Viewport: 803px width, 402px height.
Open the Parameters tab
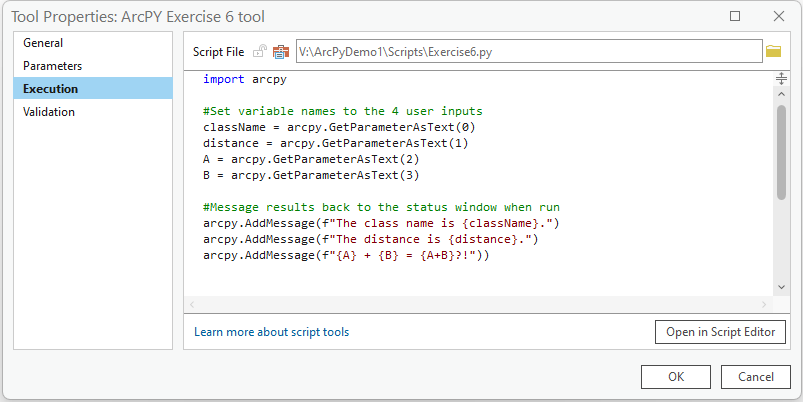[x=52, y=66]
